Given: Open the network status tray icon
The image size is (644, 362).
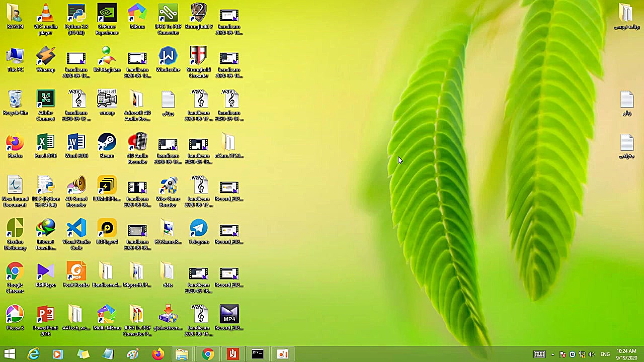Looking at the screenshot, I should coord(582,354).
